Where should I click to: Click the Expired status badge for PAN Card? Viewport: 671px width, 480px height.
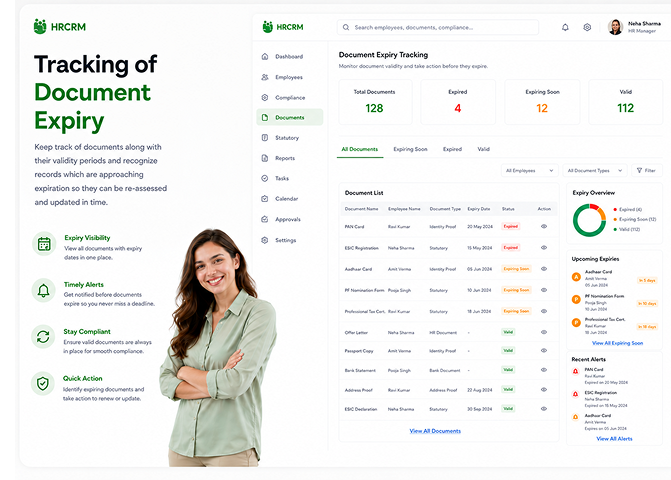tap(511, 226)
